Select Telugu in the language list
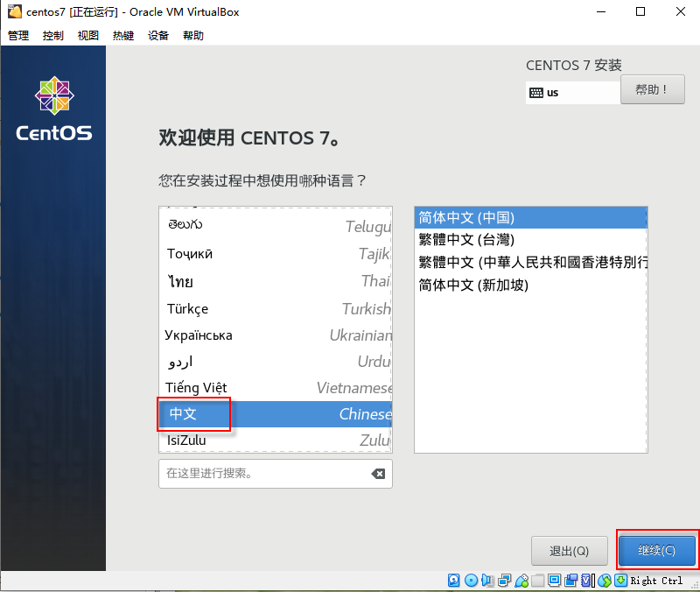The height and width of the screenshot is (592, 700). click(276, 226)
